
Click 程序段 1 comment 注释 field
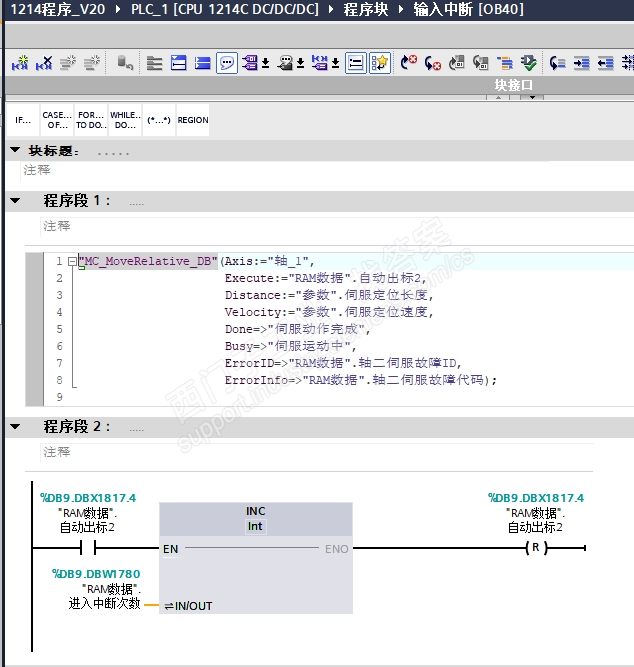337,226
